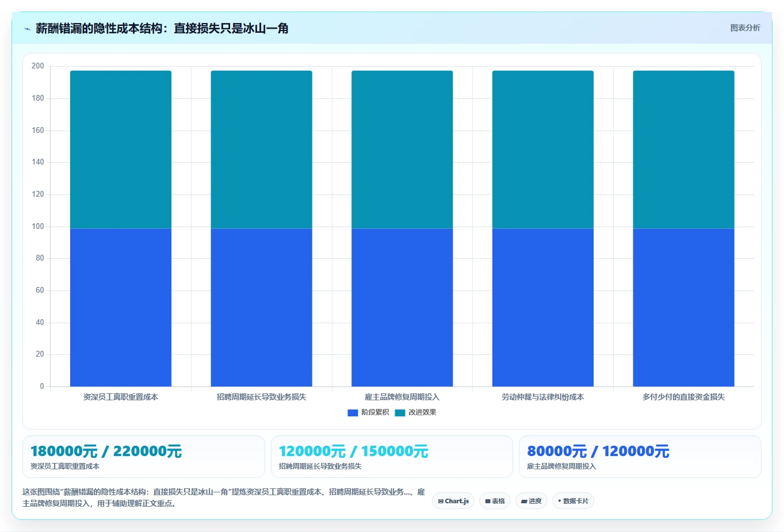This screenshot has height=532, width=784.
Task: Click card caption 资深员工离职重置成本
Action: 65,466
